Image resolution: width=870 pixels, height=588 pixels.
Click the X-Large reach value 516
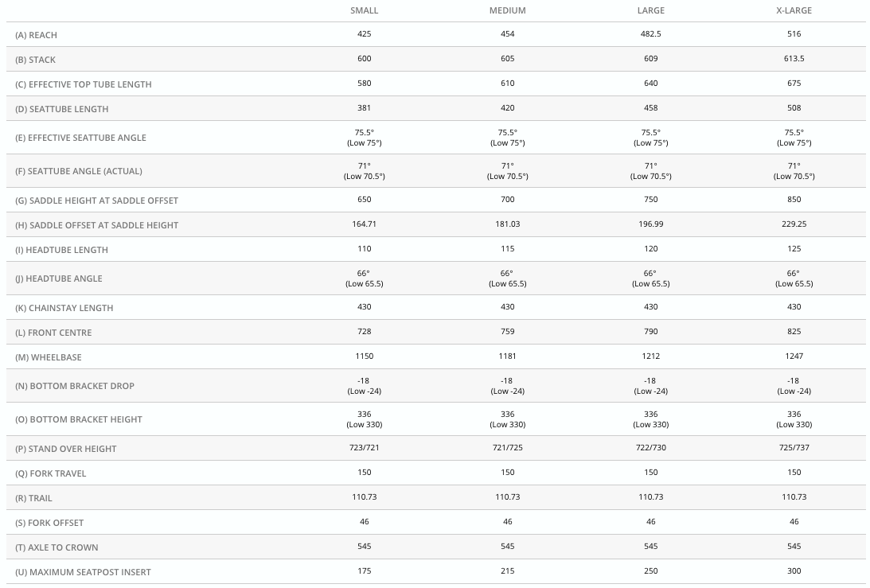(x=794, y=34)
